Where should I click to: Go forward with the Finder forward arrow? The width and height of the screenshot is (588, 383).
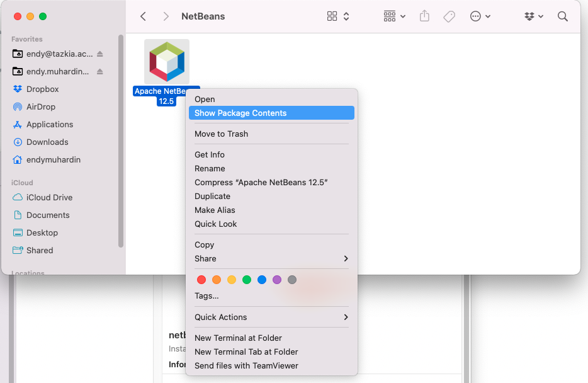pos(166,16)
